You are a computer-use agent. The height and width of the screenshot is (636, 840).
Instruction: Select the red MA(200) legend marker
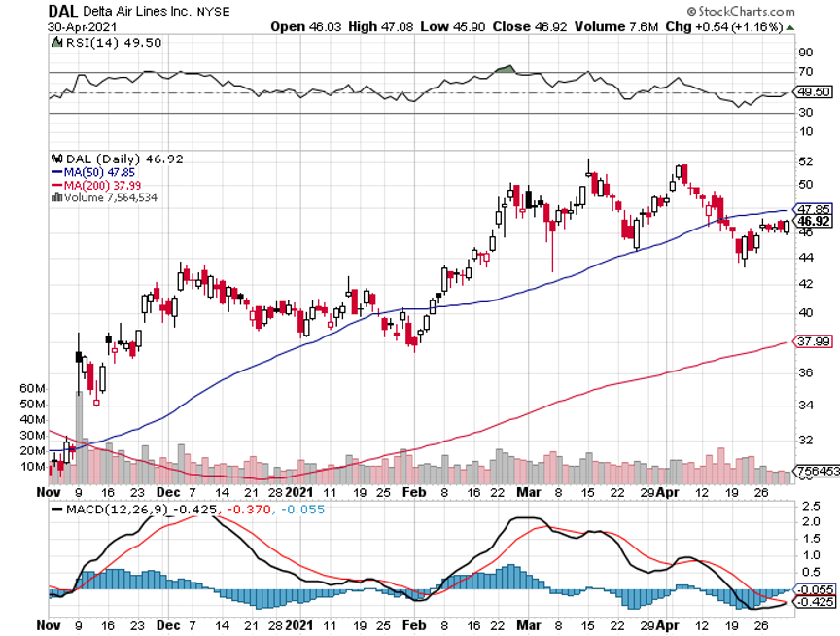click(54, 185)
